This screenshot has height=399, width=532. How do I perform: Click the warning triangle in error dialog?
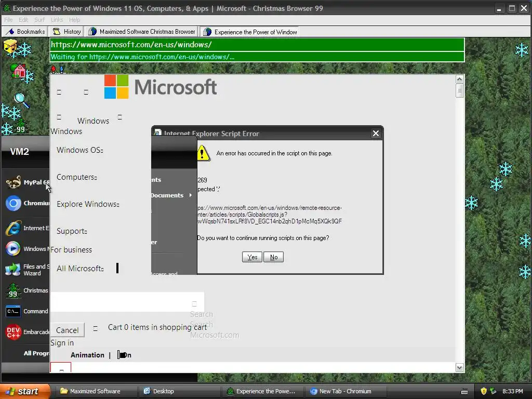tap(203, 153)
